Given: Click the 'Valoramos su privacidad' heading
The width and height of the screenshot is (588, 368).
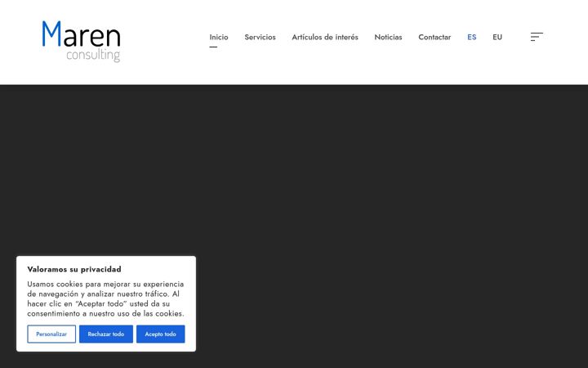Looking at the screenshot, I should point(74,269).
